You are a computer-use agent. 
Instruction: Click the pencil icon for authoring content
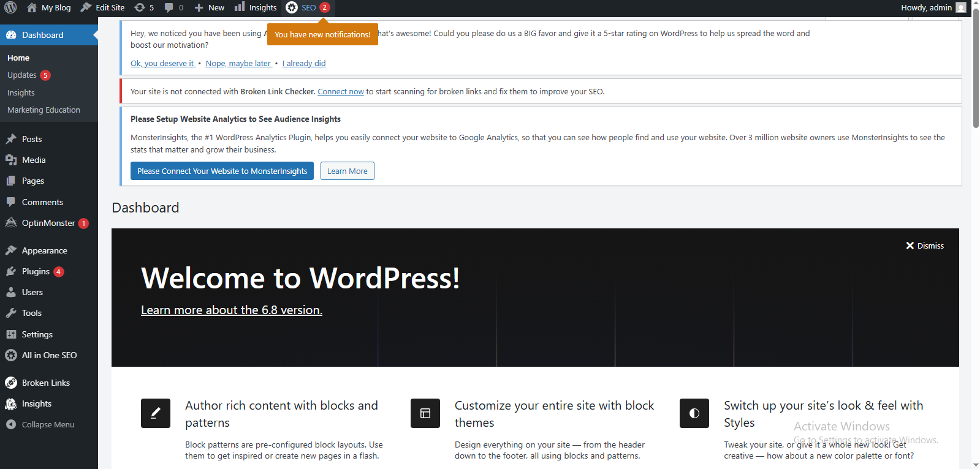[x=156, y=413]
